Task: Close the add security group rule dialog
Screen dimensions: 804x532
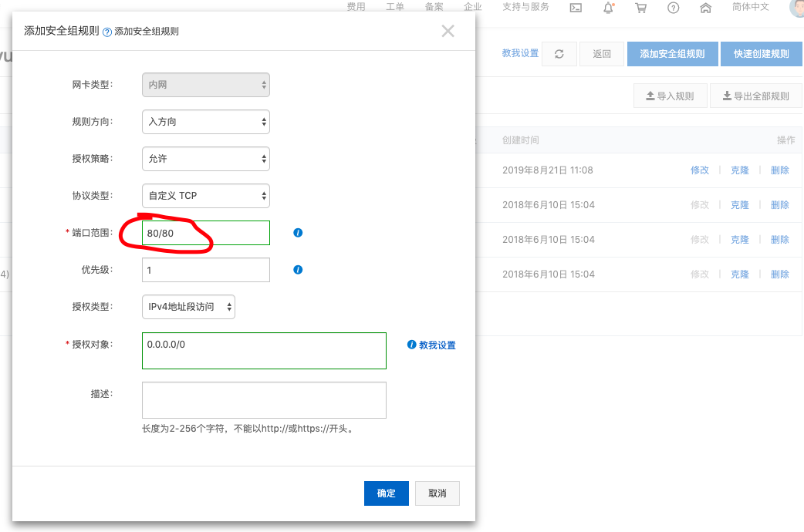Action: point(448,31)
